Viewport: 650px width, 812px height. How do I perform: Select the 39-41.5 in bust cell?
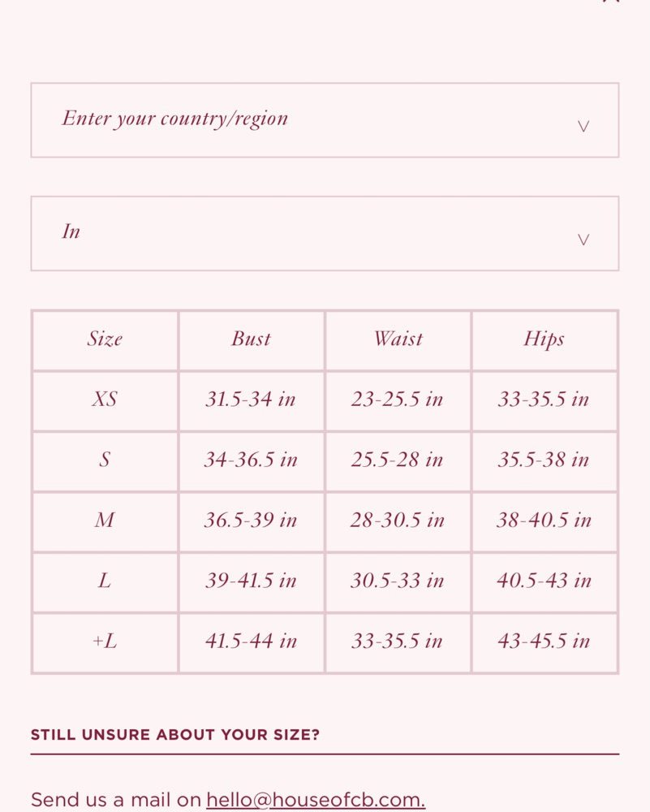pyautogui.click(x=252, y=582)
